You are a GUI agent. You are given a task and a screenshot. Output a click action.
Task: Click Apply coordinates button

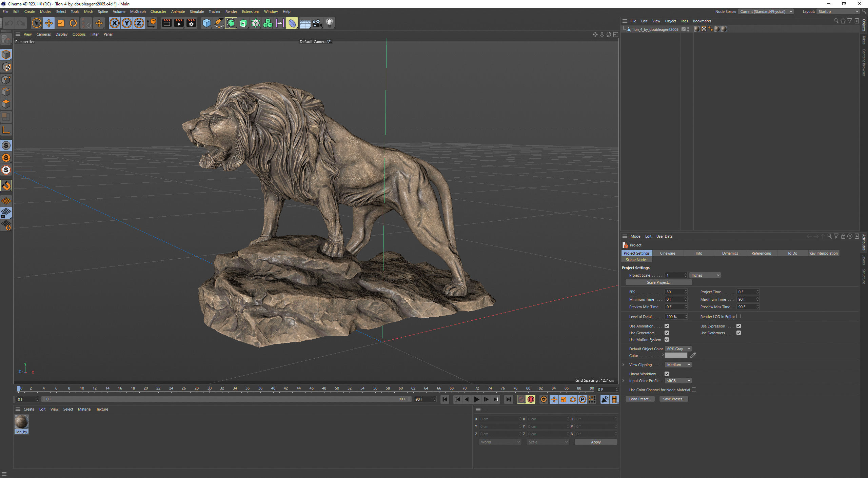[x=596, y=442]
